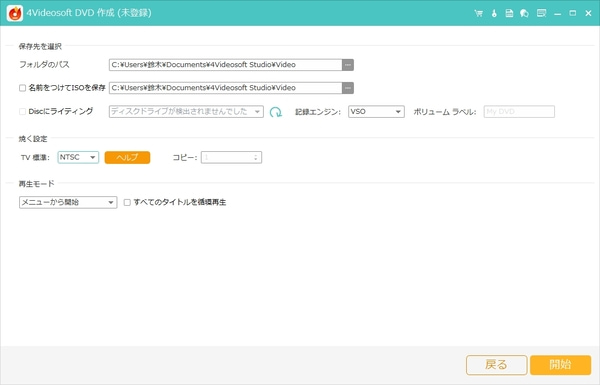Screen dimensions: 600x385
Task: Click the orange ヘルプ button
Action: coord(127,157)
